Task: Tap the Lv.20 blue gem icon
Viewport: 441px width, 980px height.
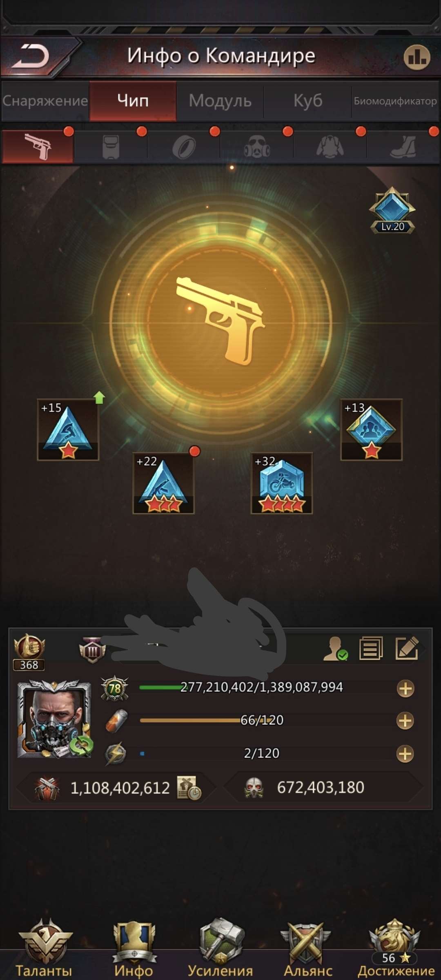Action: coord(392,211)
